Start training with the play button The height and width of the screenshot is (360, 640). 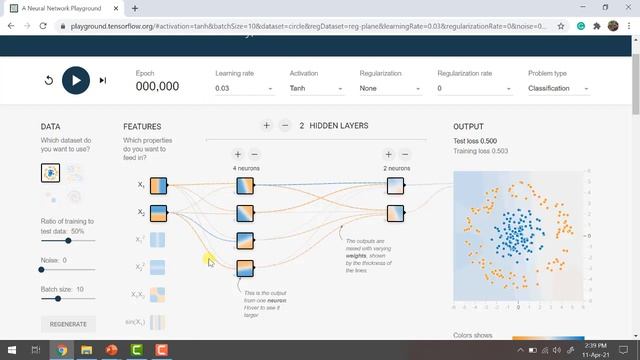[x=76, y=80]
